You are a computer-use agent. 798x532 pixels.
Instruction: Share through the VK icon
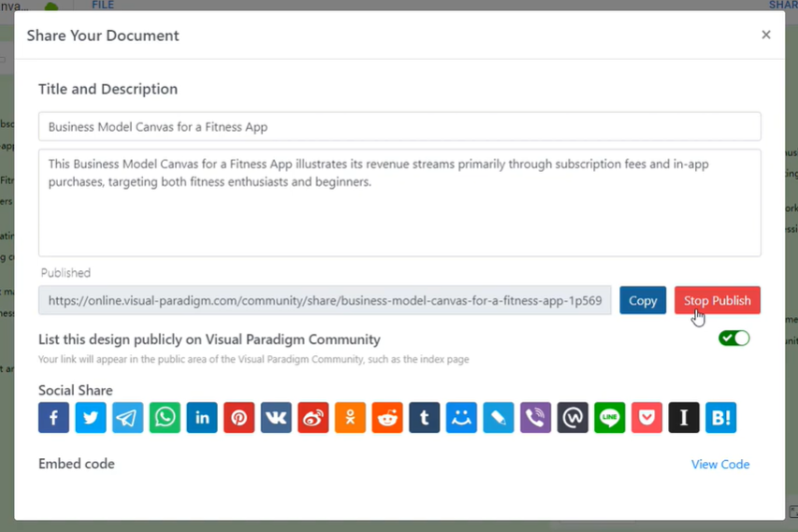(276, 417)
